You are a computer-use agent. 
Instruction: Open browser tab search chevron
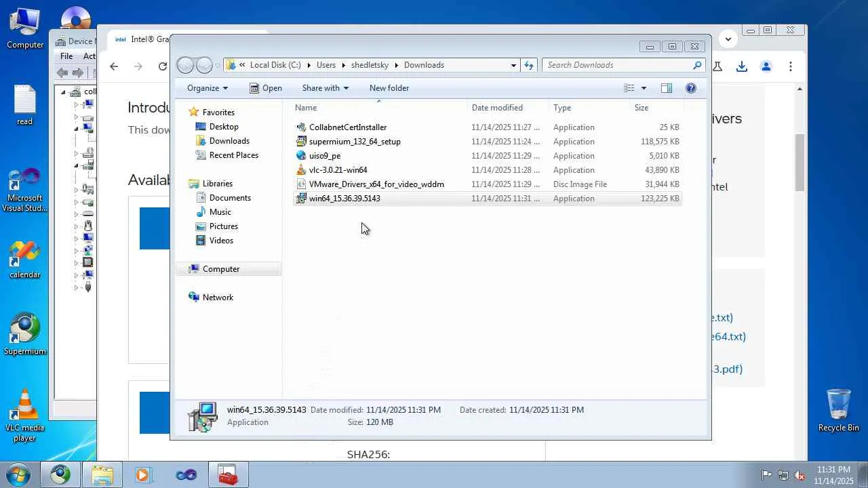(x=728, y=39)
